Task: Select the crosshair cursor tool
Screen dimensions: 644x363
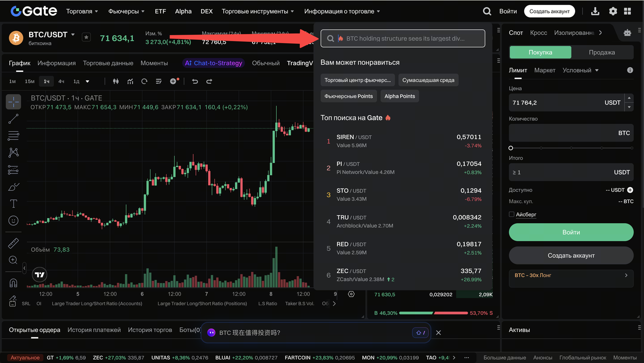Action: point(14,102)
